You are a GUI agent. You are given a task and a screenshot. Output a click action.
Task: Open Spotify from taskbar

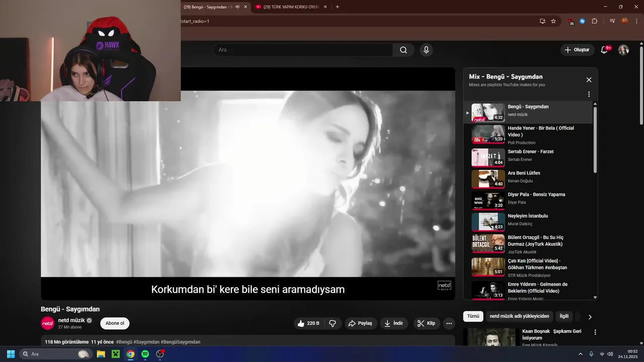click(x=145, y=354)
